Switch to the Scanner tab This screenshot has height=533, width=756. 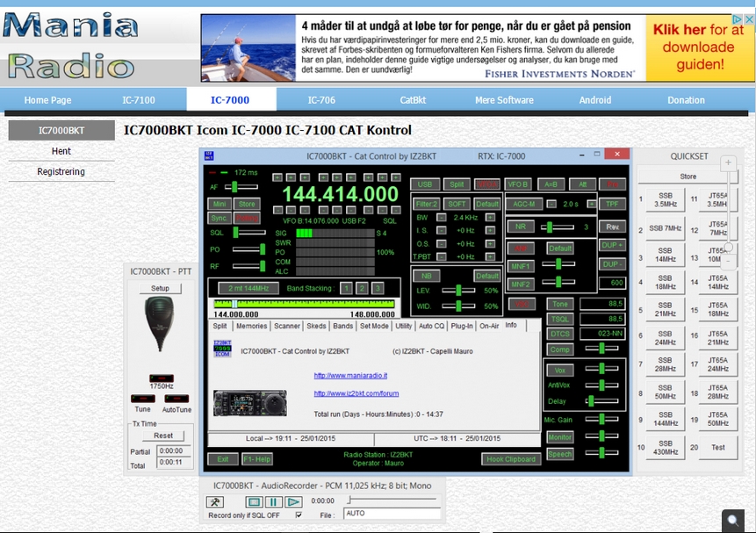point(287,326)
